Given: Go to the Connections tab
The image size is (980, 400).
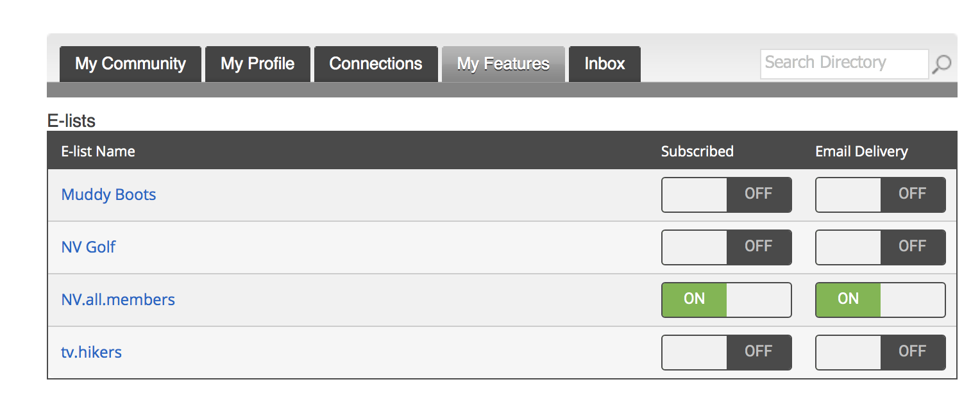Looking at the screenshot, I should [x=376, y=64].
